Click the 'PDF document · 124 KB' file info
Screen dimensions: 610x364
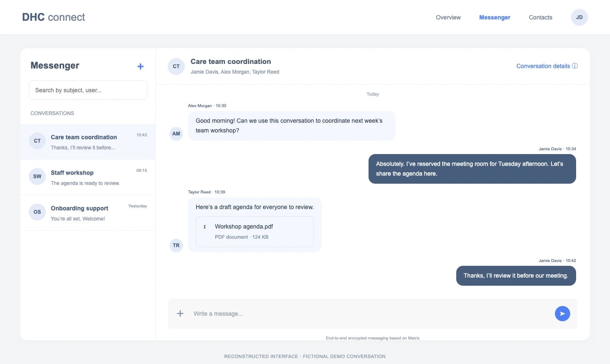241,237
